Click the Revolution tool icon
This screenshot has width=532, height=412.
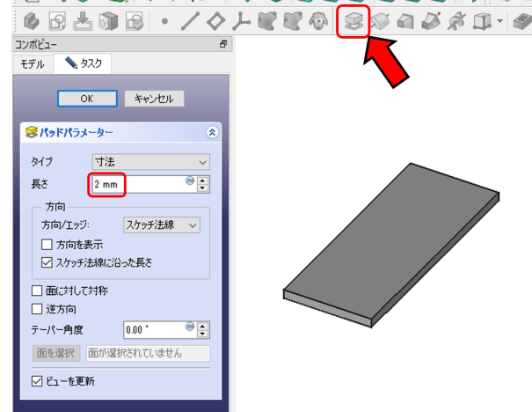click(x=379, y=21)
